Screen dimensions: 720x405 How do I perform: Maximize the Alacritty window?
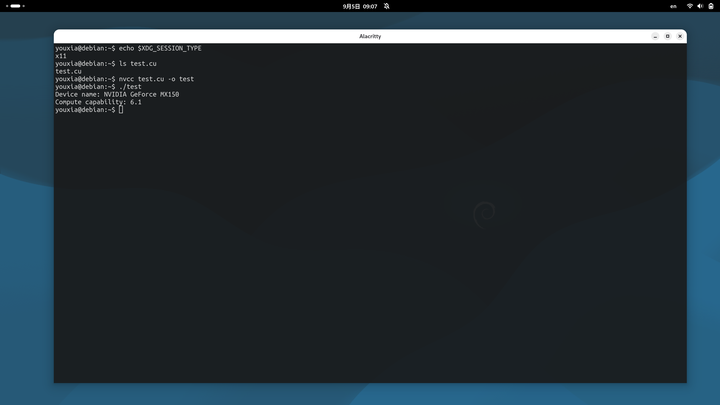coord(668,36)
